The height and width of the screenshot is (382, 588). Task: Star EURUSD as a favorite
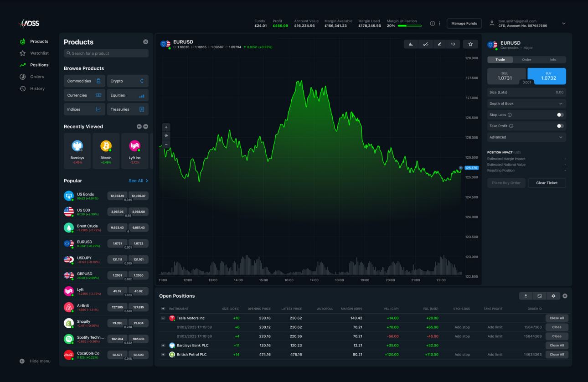tap(469, 44)
